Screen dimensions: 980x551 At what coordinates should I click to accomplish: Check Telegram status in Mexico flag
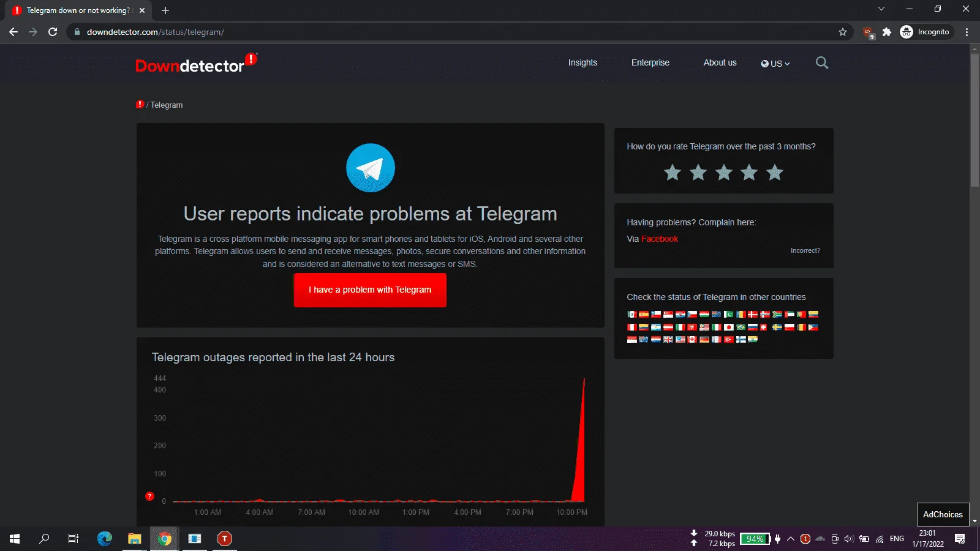(632, 314)
